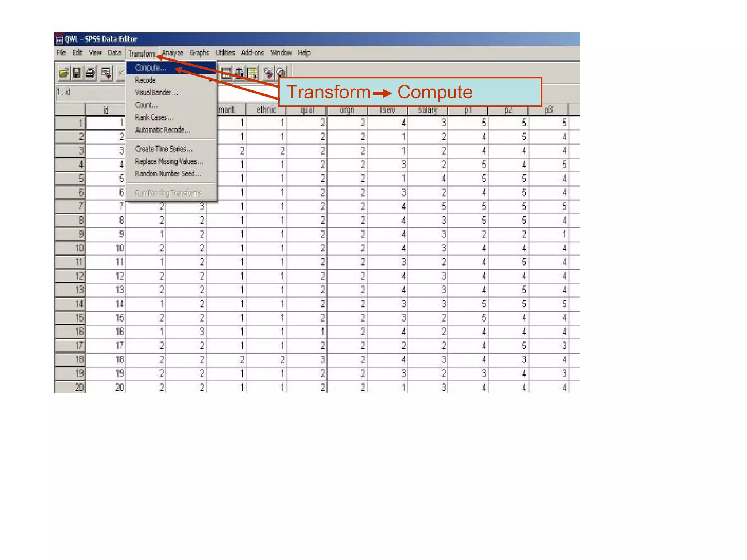Click the Use Sets toolbar icon

point(281,73)
